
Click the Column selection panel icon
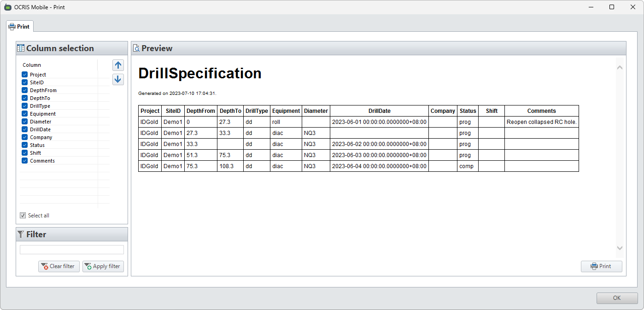[x=21, y=48]
